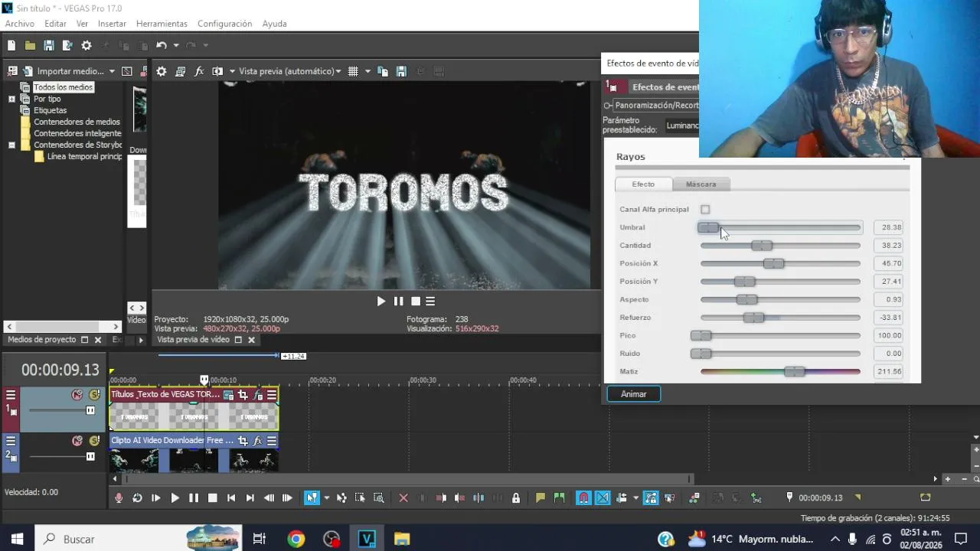Close the Vista previa de vídeo tab
The height and width of the screenshot is (551, 980).
(x=251, y=340)
